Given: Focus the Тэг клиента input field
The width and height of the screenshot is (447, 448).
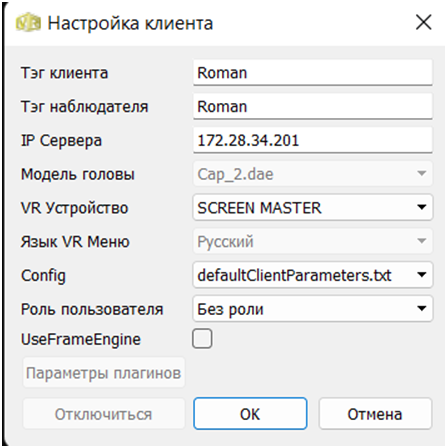Looking at the screenshot, I should (x=313, y=73).
